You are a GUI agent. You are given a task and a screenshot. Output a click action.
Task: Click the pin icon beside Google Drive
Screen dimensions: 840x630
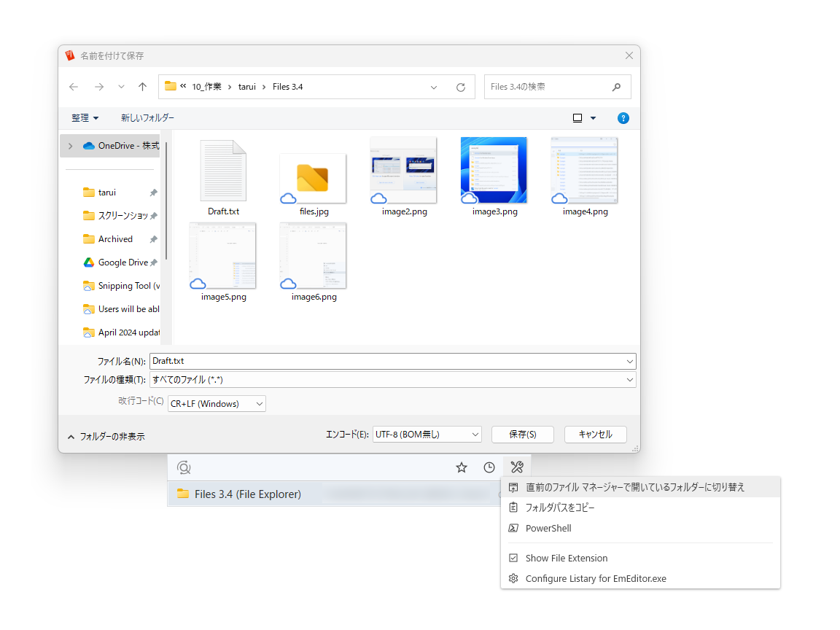[x=154, y=262]
